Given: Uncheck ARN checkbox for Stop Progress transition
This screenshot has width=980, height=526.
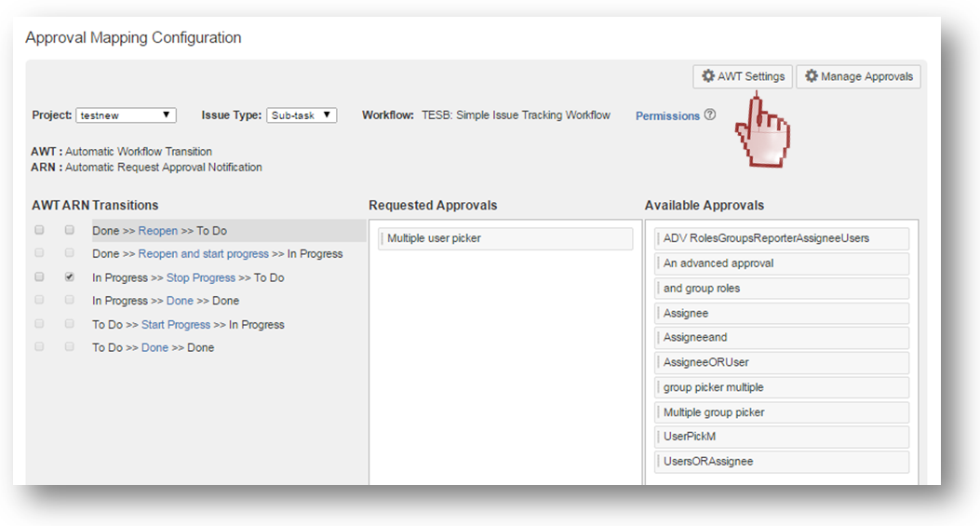Looking at the screenshot, I should (x=69, y=277).
